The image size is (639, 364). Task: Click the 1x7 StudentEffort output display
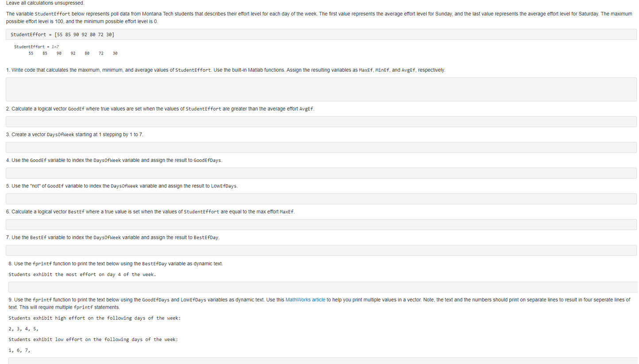pyautogui.click(x=66, y=50)
